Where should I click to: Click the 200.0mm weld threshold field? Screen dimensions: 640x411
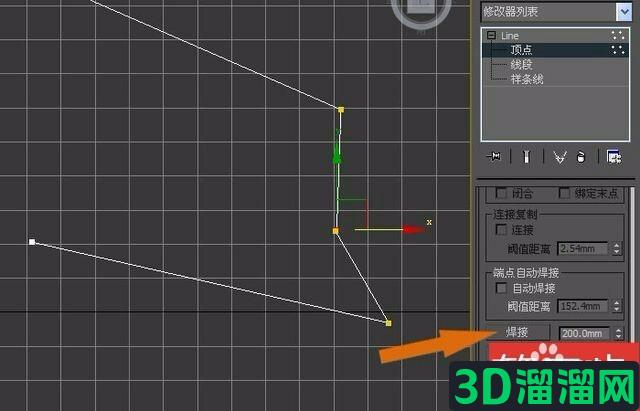click(x=584, y=333)
